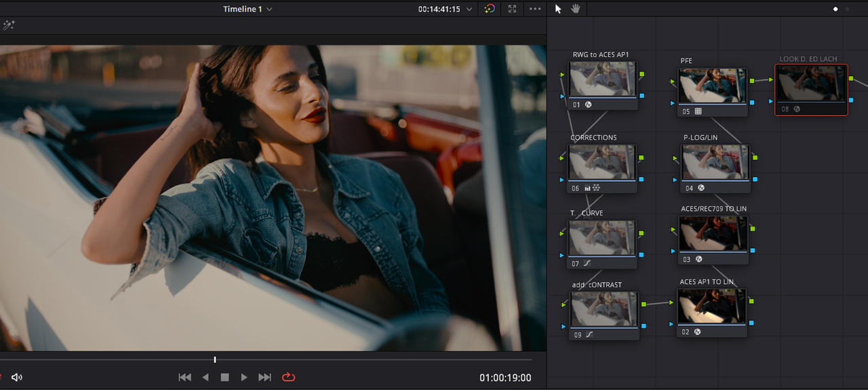This screenshot has width=868, height=390.
Task: Click the OFX effect icon on node 01
Action: coord(588,104)
